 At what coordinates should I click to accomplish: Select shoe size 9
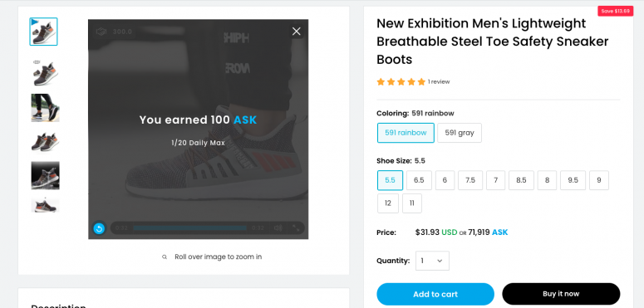coord(599,180)
